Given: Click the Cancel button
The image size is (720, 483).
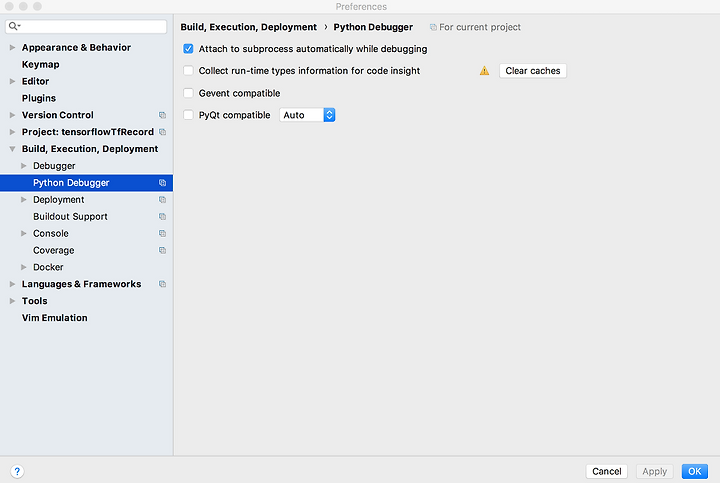Looking at the screenshot, I should click(607, 472).
